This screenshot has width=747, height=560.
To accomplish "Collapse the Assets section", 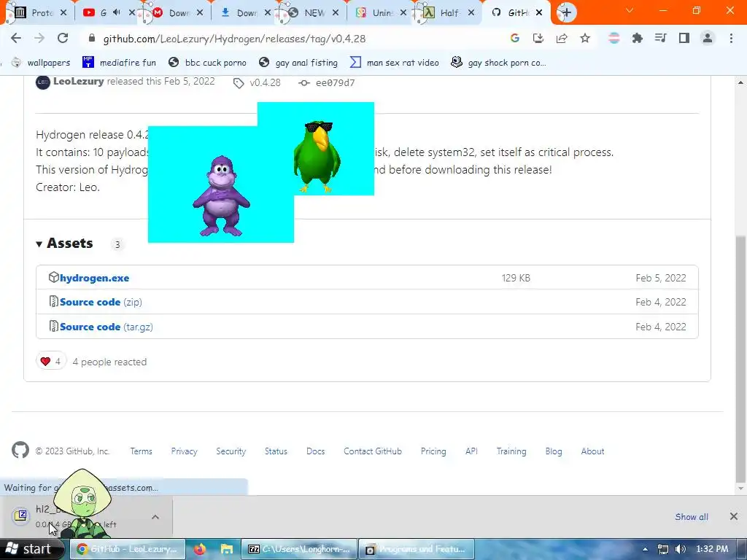I will (64, 244).
